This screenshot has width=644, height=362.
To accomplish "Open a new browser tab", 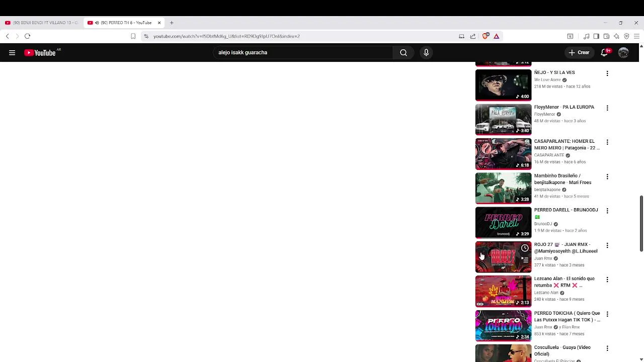I will (172, 23).
